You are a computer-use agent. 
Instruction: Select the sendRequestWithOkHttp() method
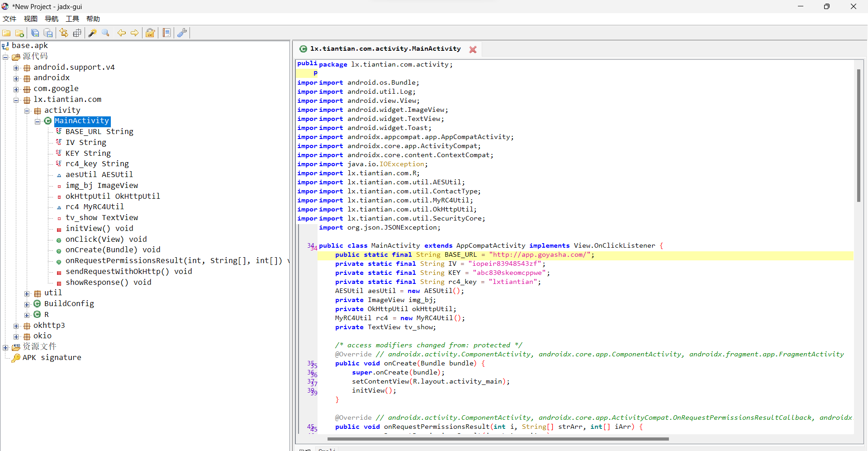(129, 272)
